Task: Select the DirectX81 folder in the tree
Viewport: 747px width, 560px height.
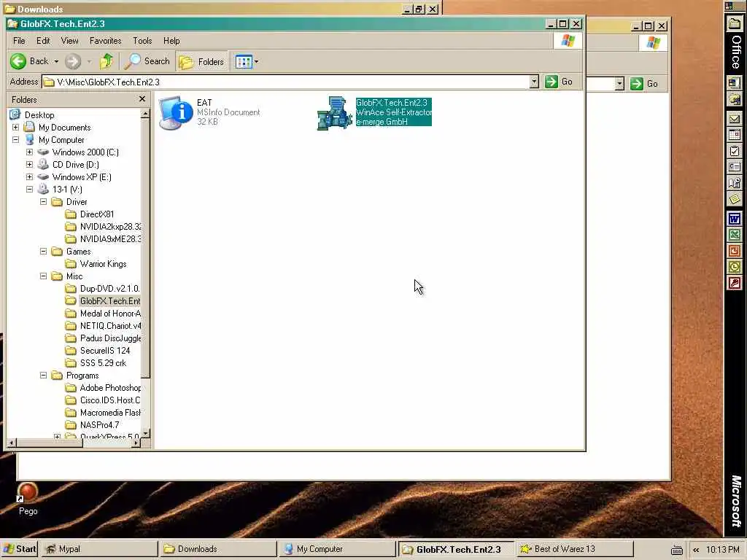Action: click(97, 214)
